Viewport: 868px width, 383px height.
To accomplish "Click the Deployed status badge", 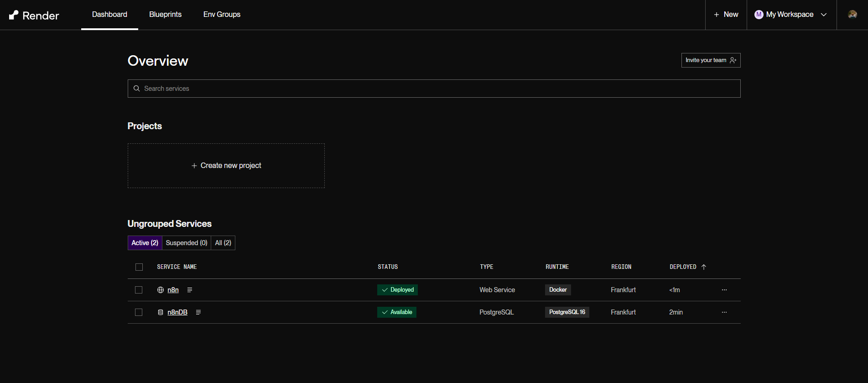I will (397, 290).
